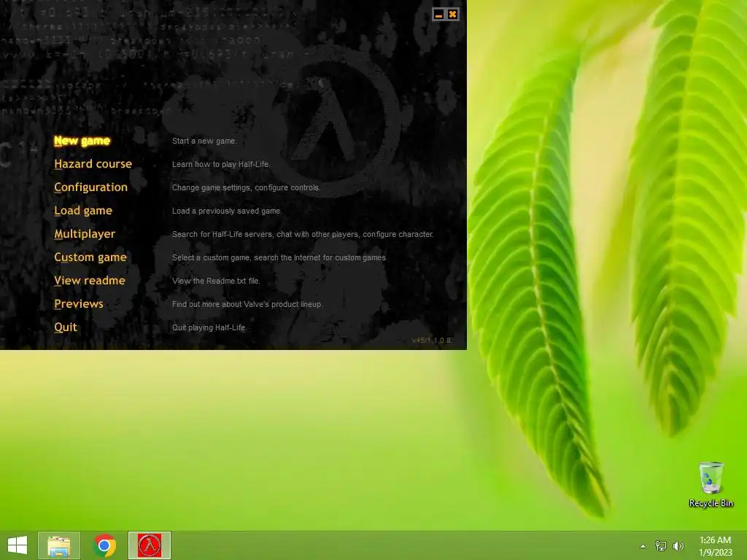Launch File Explorer from the taskbar
The height and width of the screenshot is (560, 747).
coord(59,545)
